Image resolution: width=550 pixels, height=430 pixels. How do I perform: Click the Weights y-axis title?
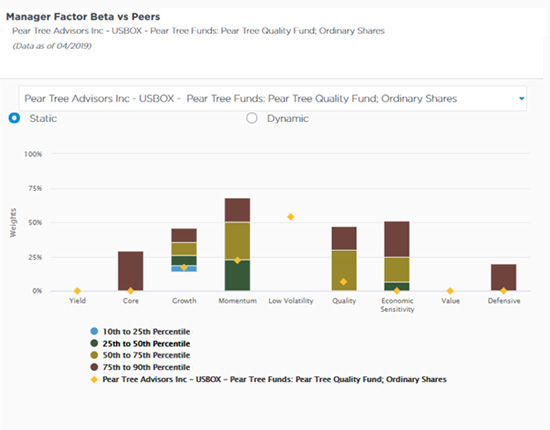[13, 223]
